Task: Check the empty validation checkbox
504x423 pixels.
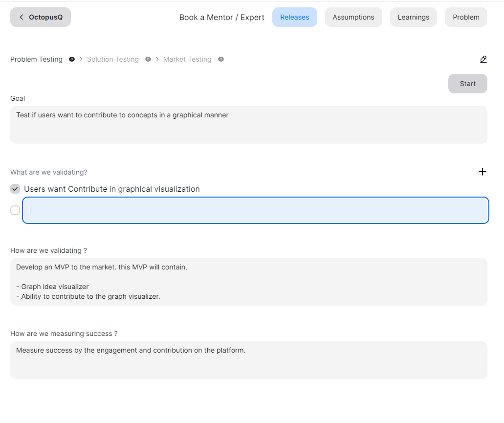Action: pos(15,210)
